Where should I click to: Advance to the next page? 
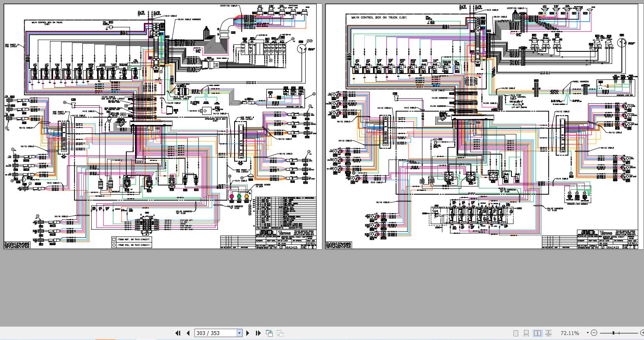coord(248,333)
